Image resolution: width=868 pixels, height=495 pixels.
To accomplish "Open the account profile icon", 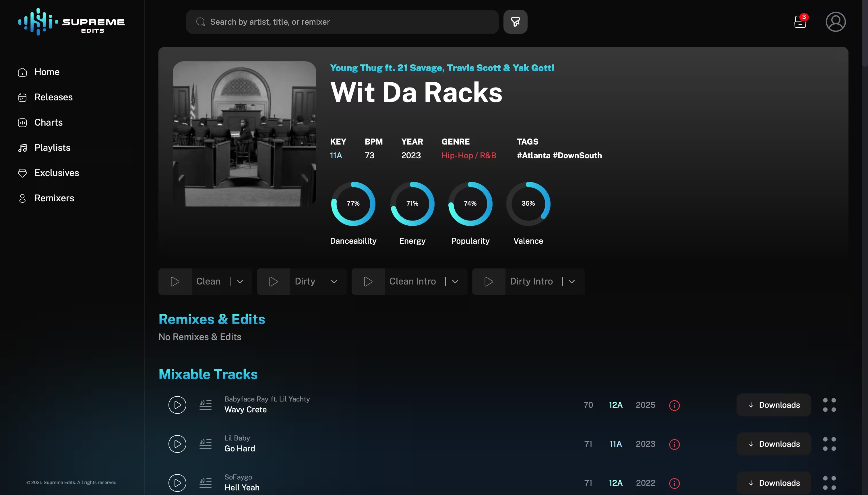I will (x=836, y=22).
